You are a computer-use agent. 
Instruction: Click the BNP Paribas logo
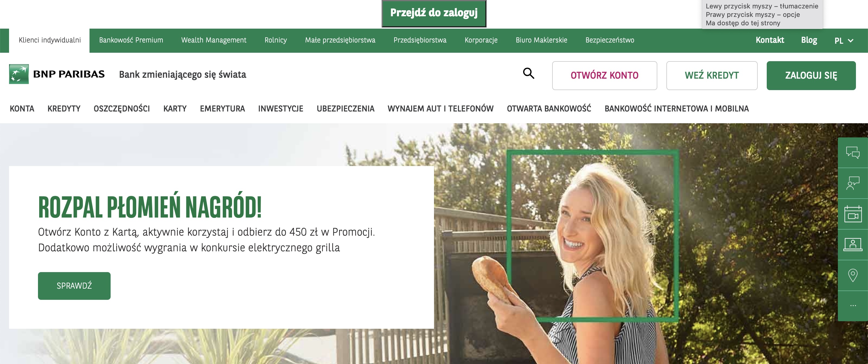point(57,74)
